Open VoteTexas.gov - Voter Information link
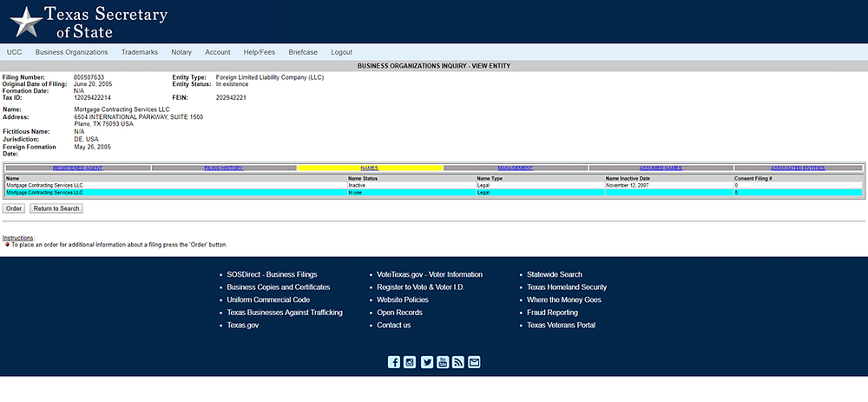Viewport: 868px width, 402px height. coord(430,274)
